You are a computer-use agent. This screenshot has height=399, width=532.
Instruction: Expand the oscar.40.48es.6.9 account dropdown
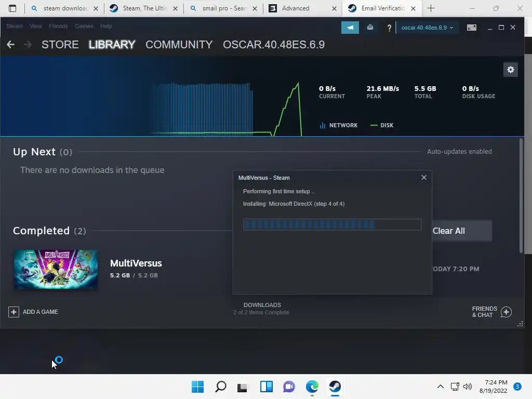pos(427,28)
